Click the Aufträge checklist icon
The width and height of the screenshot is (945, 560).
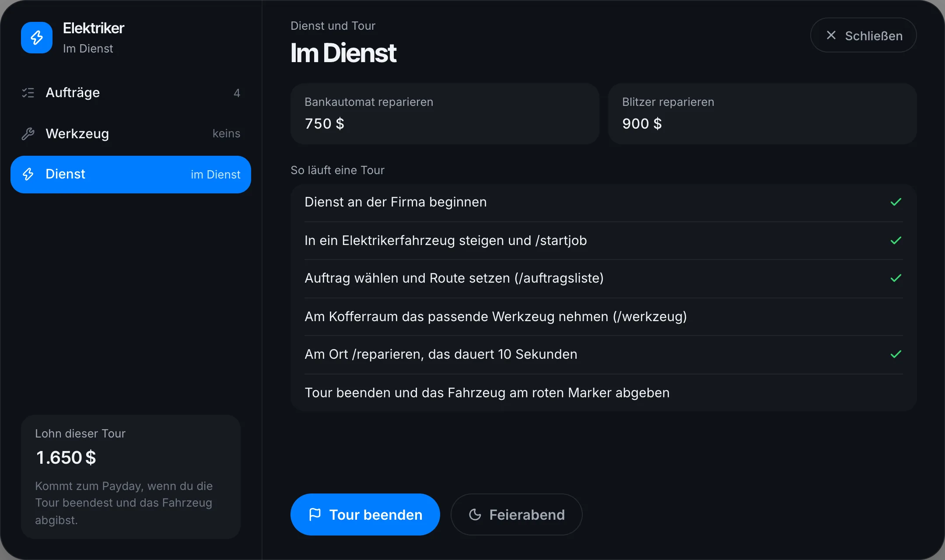pos(28,93)
